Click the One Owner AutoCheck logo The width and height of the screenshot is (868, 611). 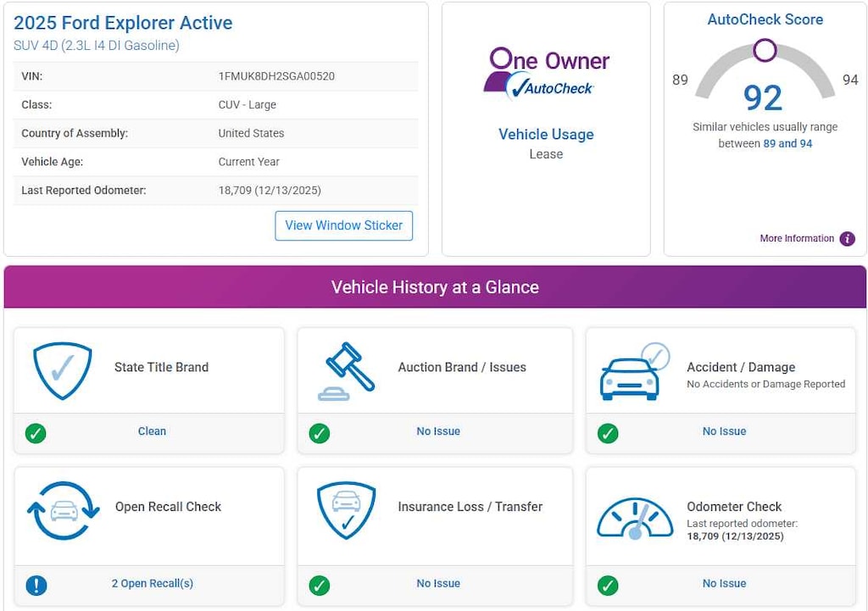point(548,74)
